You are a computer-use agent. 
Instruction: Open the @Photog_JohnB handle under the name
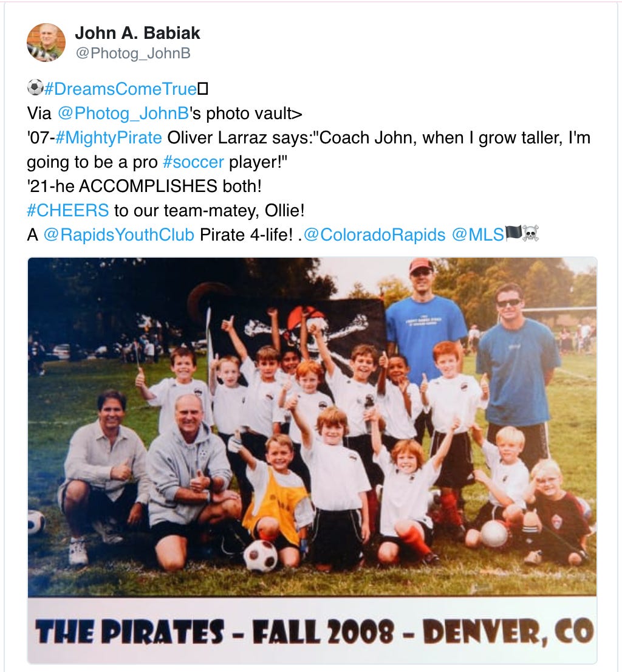point(133,53)
